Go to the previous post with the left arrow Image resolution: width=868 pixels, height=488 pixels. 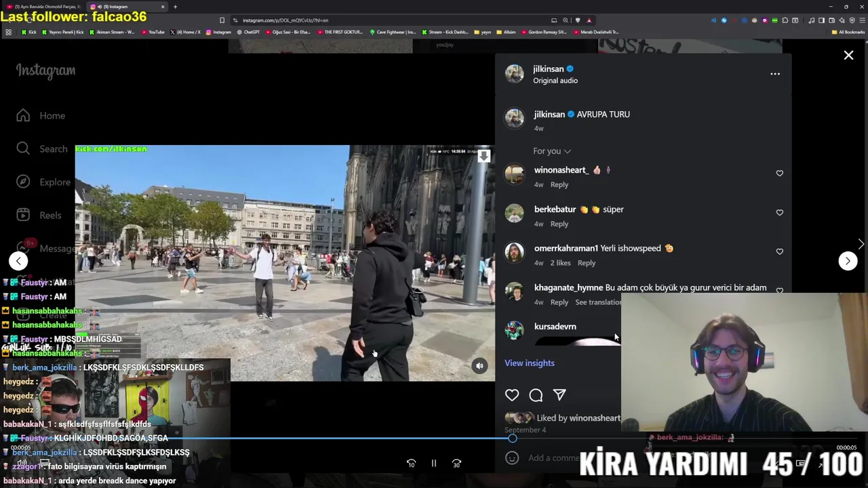pos(18,260)
